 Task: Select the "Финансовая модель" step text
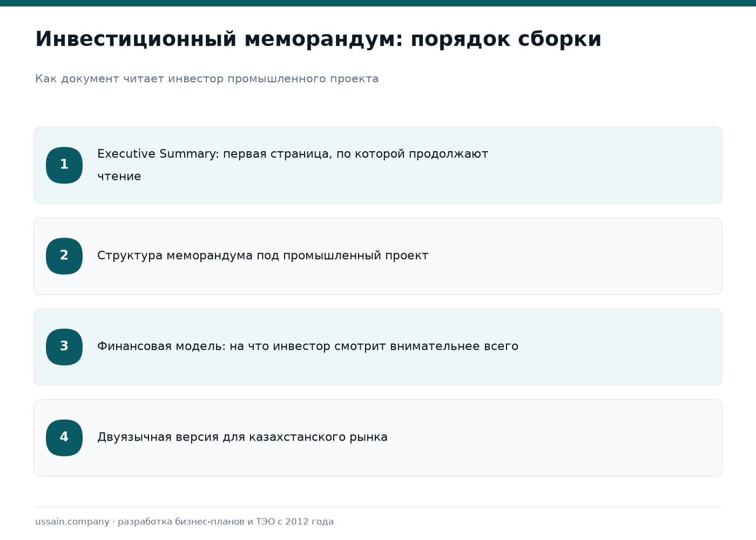click(308, 347)
